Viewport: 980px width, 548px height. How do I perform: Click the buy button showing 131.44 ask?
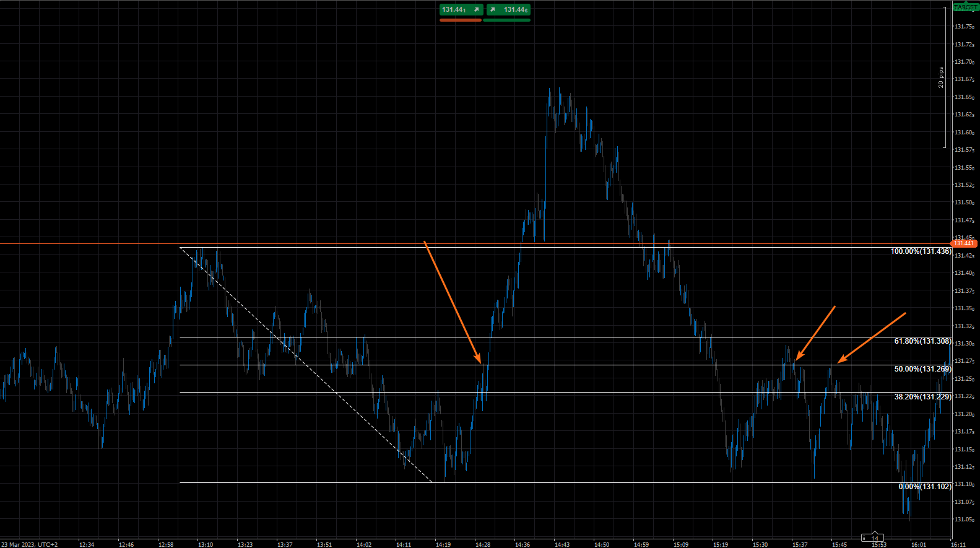click(x=508, y=10)
